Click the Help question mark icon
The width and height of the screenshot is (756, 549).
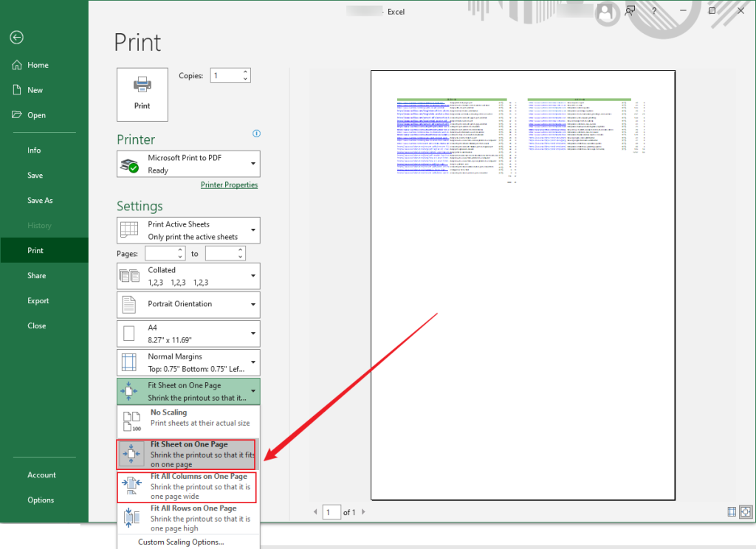tap(655, 11)
